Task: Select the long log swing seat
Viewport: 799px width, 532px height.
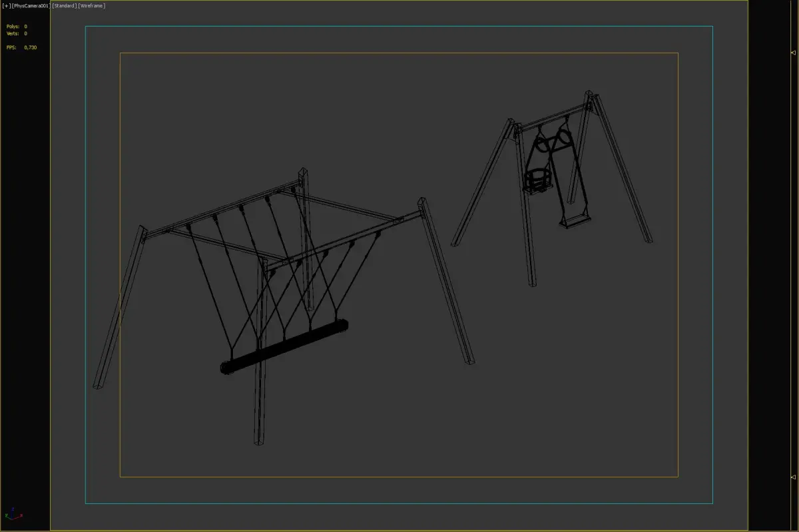Action: 284,348
